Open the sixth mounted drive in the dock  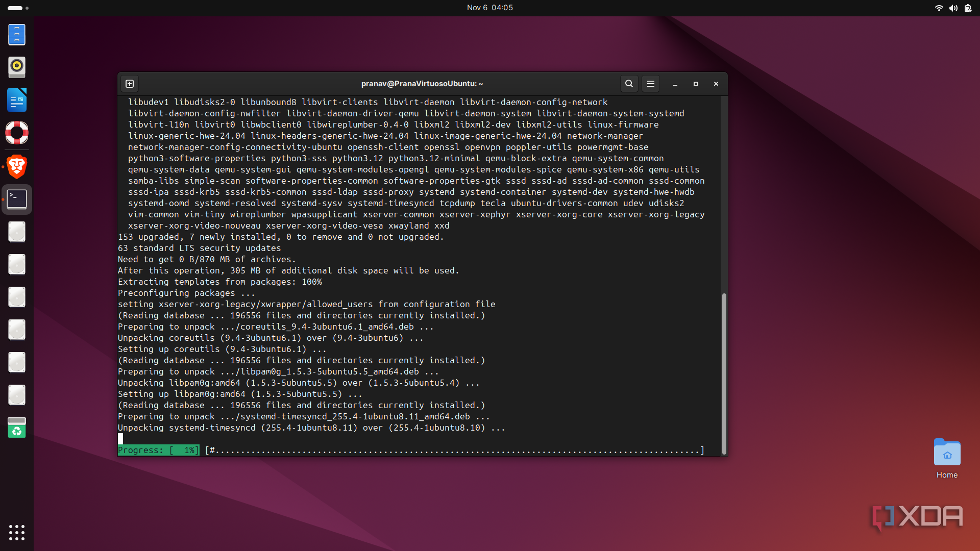[17, 395]
